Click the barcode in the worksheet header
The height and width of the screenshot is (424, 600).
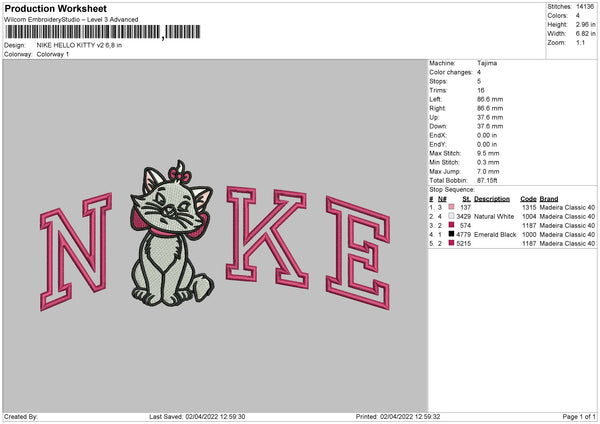pyautogui.click(x=103, y=32)
